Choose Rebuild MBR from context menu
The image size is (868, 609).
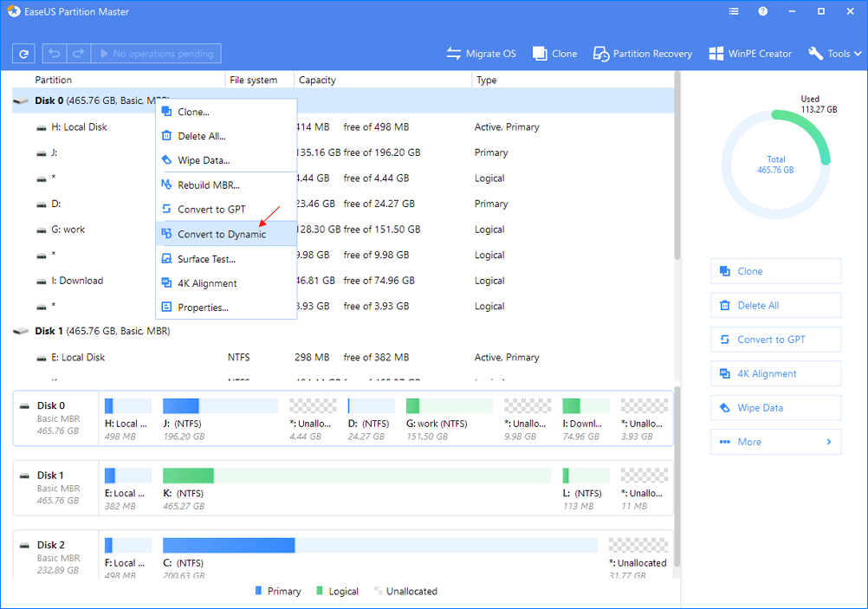coord(208,185)
